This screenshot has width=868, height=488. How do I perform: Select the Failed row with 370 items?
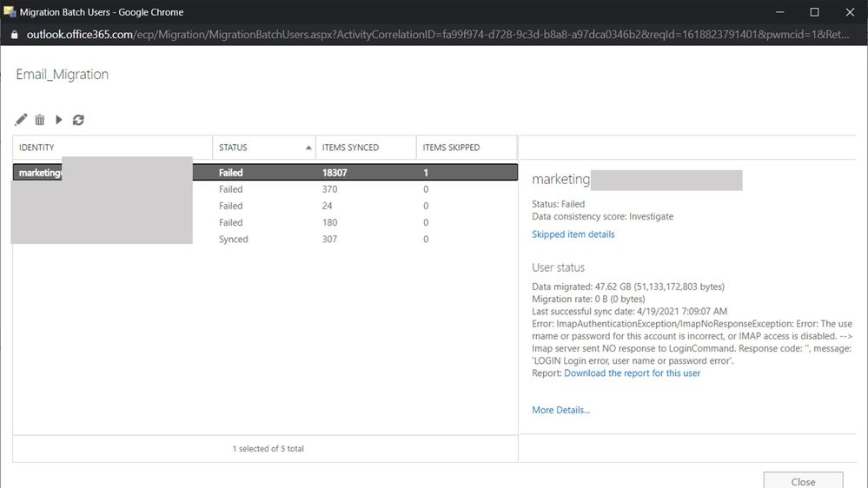click(265, 189)
